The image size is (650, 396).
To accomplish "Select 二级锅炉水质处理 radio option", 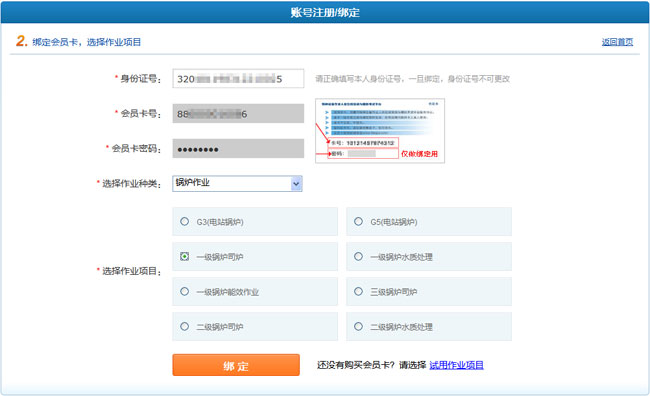I will coord(359,326).
